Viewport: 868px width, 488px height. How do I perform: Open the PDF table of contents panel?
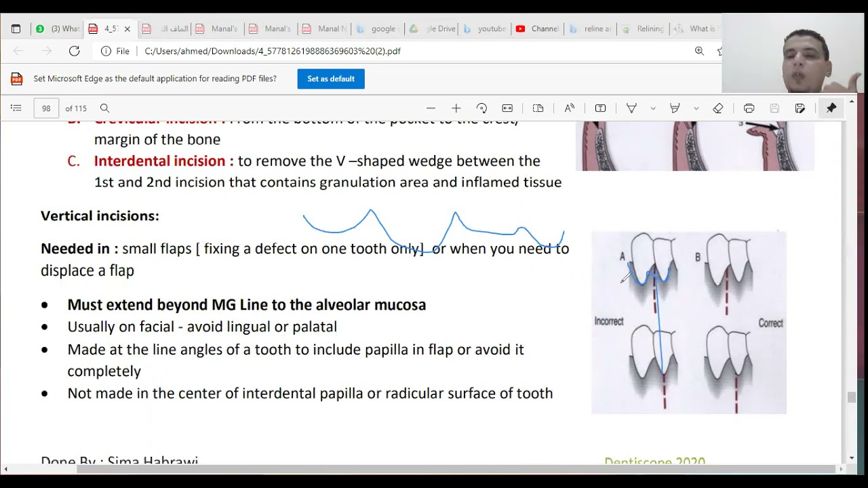point(16,108)
